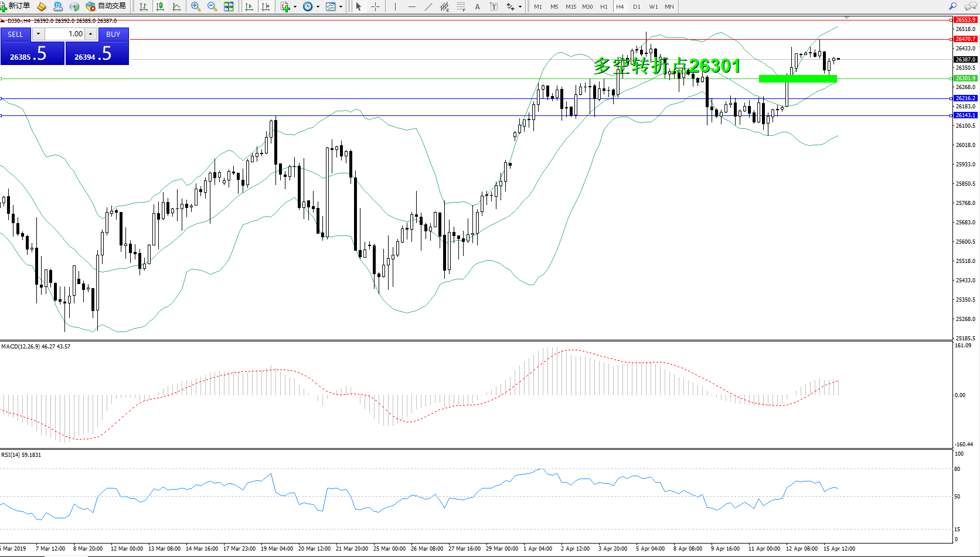This screenshot has height=557, width=980.
Task: Switch to the D1 timeframe
Action: coord(637,6)
